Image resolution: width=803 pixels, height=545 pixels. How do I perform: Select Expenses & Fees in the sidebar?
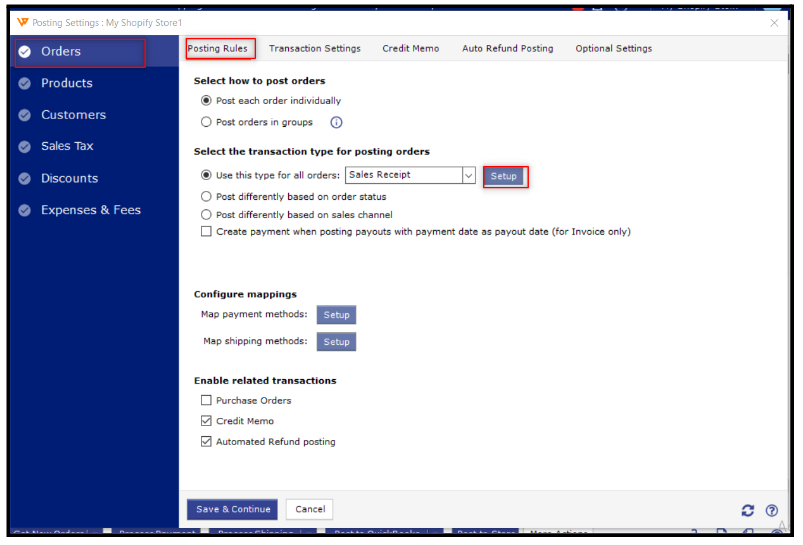click(x=91, y=211)
